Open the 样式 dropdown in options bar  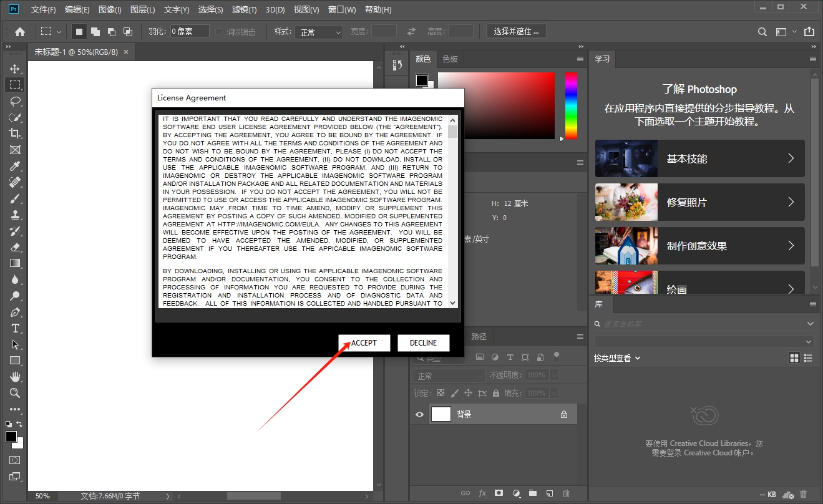click(x=319, y=31)
